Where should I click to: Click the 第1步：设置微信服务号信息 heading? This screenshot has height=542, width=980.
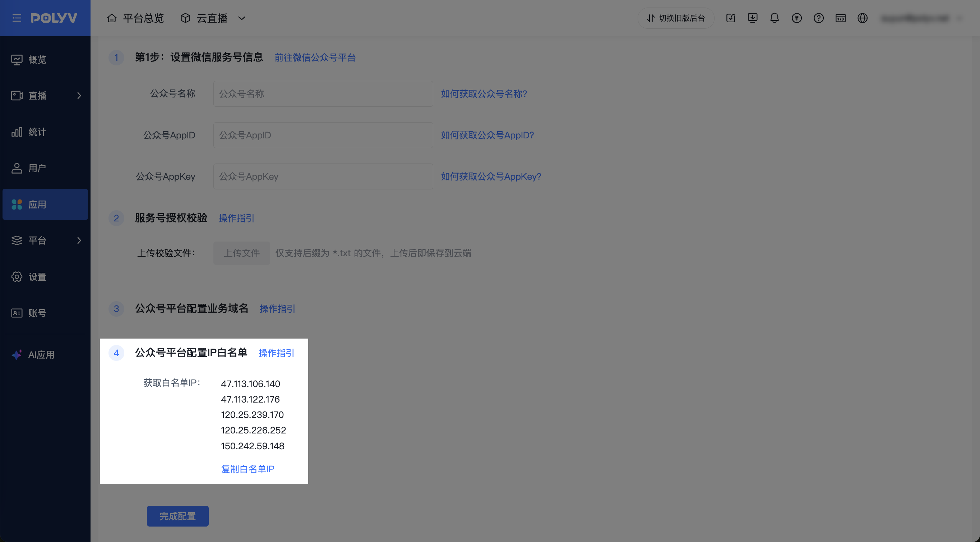click(x=199, y=57)
